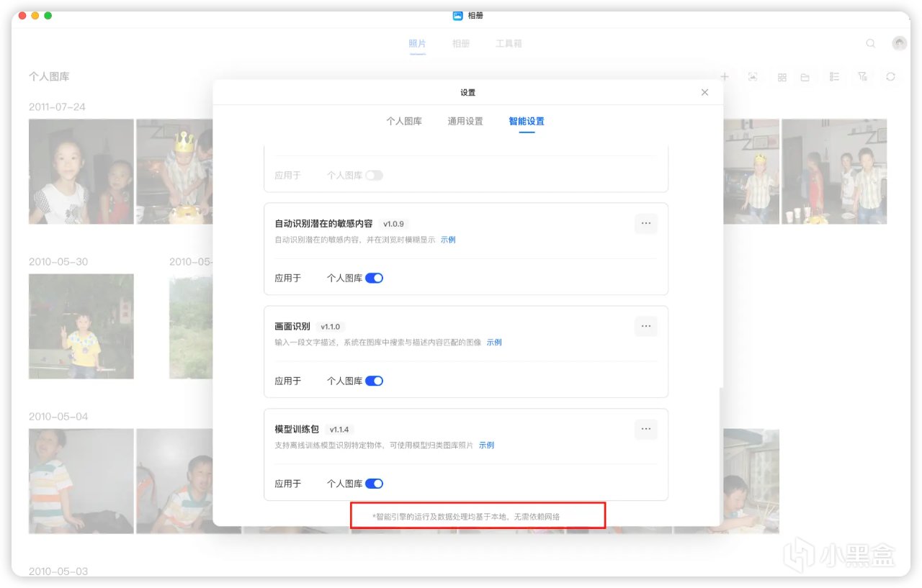Screen dimensions: 922x588
Task: Switch to the 照片 tab in album window
Action: pyautogui.click(x=417, y=44)
